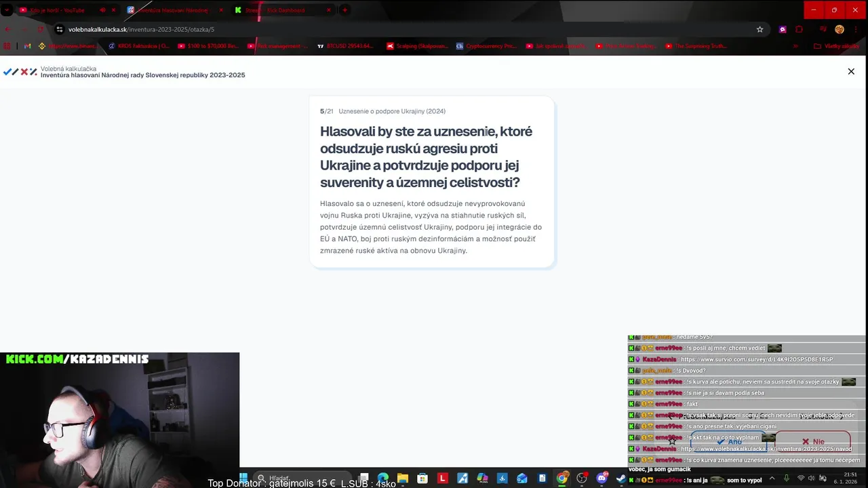Click the text Uznesenie o podpore Ukrajiny (2024)

coord(392,111)
